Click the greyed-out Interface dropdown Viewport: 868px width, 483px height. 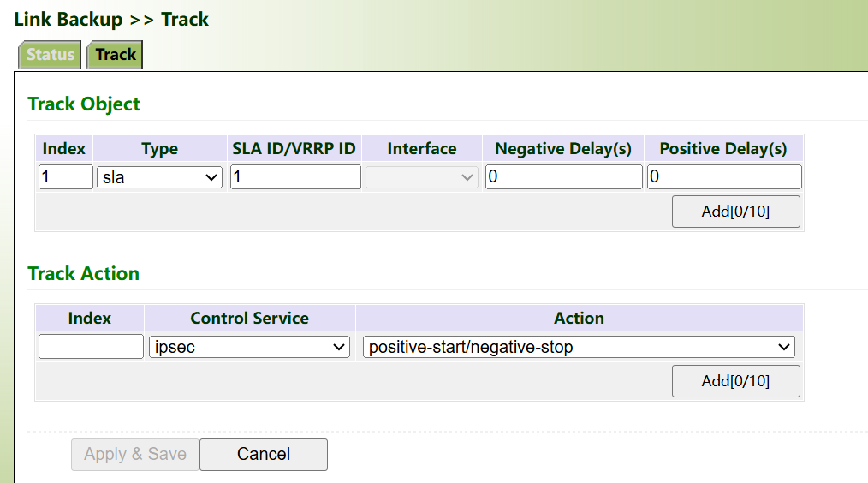422,177
